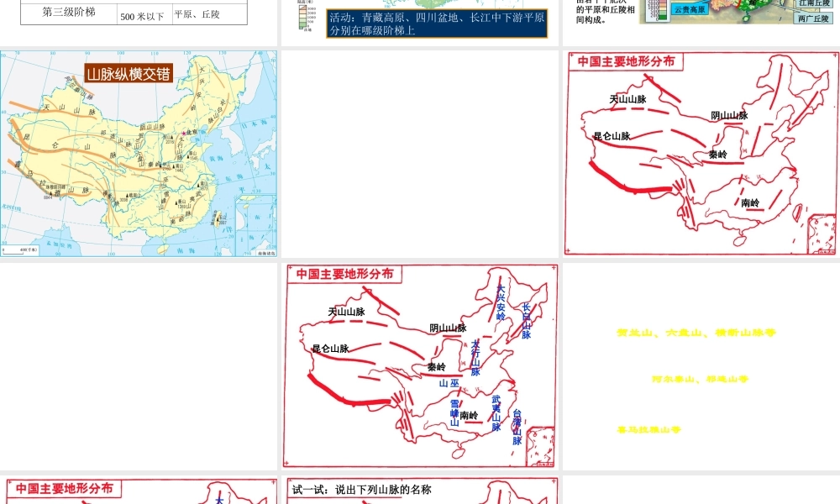840x504 pixels.
Task: Click the yellow 贺兰山、六盘山、横断山脉等 line
Action: [696, 333]
